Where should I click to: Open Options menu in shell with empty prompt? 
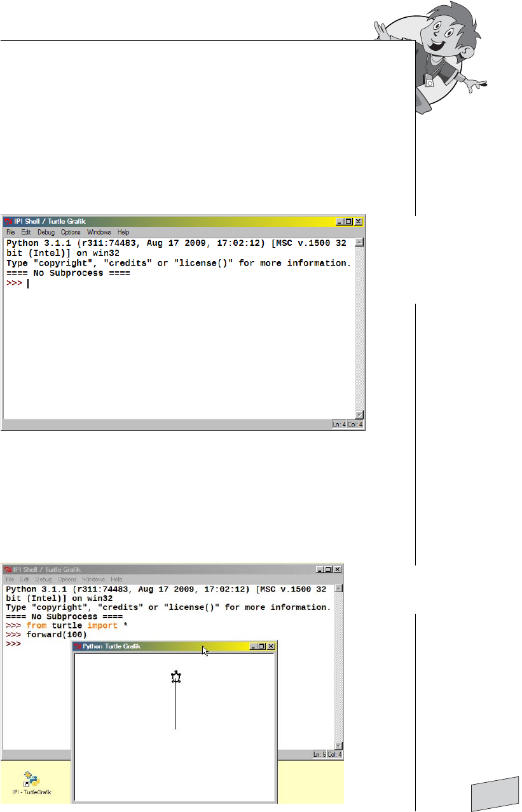(71, 233)
